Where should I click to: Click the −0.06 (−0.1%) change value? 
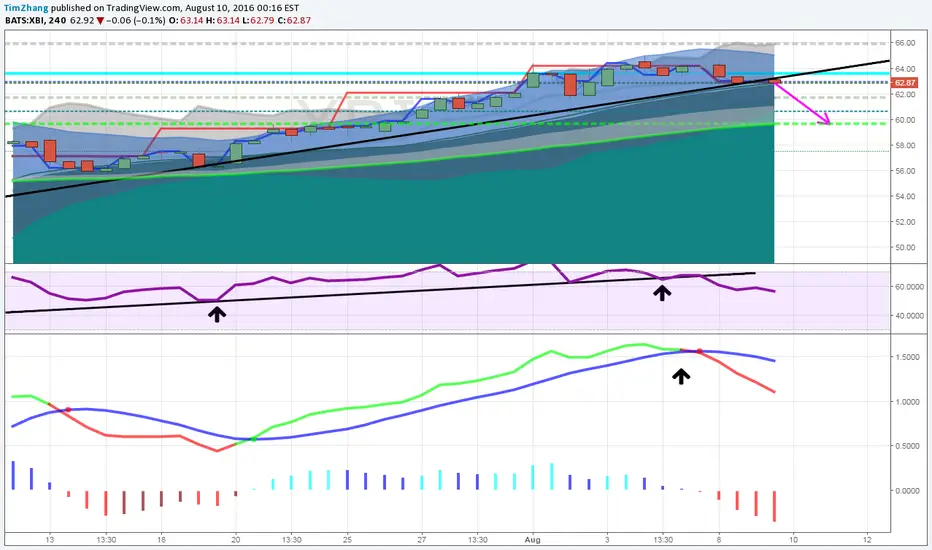click(136, 20)
